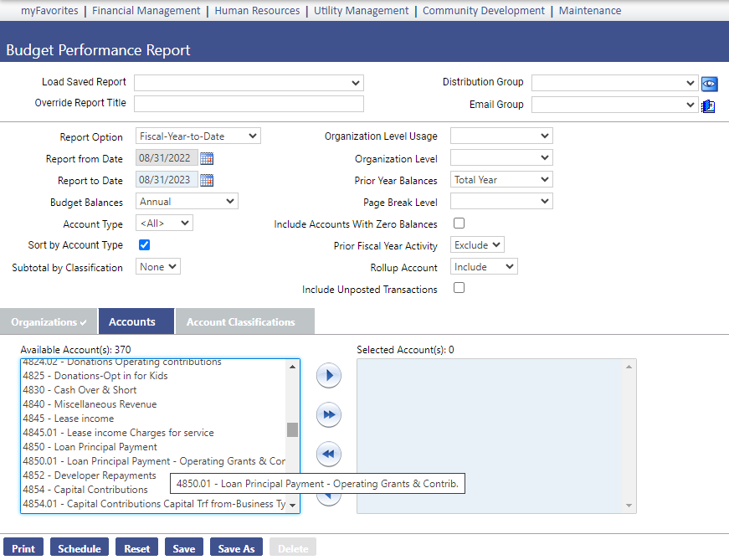Open calendar picker for Report to Date
The image size is (729, 560).
click(x=207, y=181)
